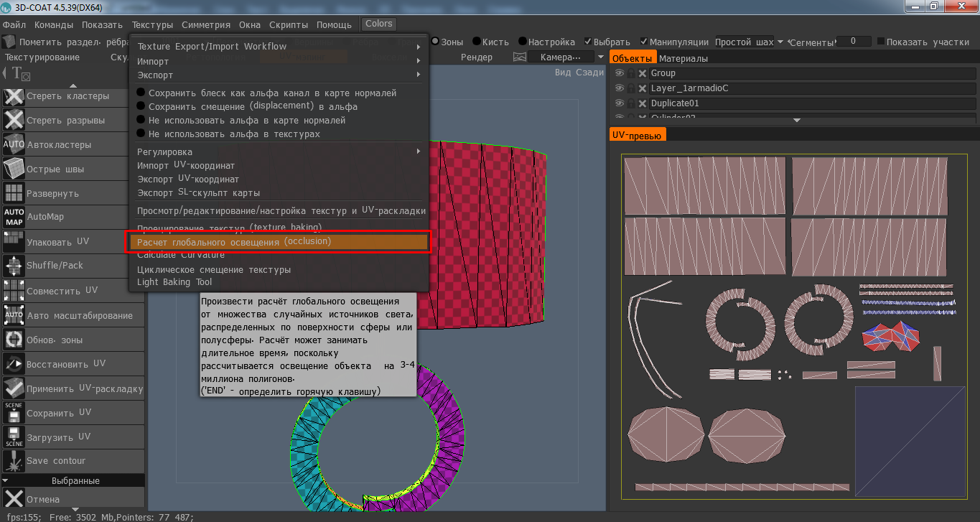Click the Colors button in menu bar
980x522 pixels.
point(379,24)
